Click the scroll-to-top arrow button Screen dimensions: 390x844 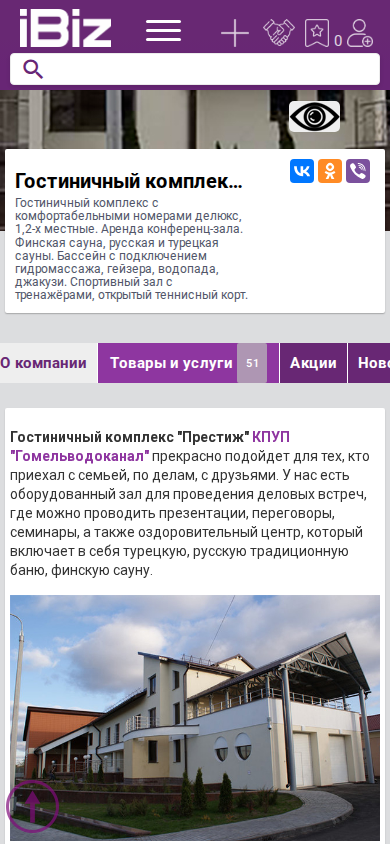point(32,806)
